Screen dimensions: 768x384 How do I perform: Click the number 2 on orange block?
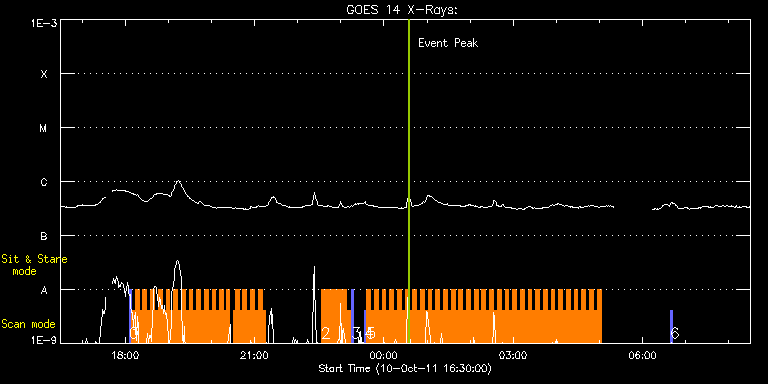point(326,334)
